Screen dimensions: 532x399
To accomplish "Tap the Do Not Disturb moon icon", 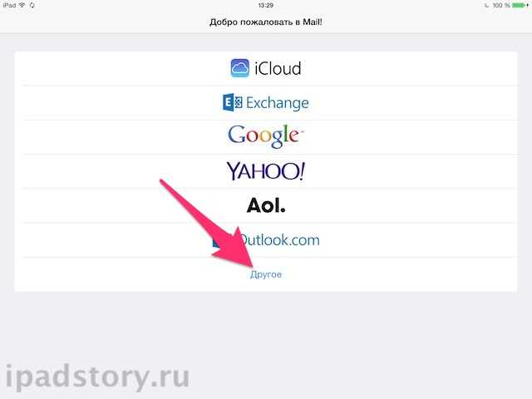I will pyautogui.click(x=487, y=6).
